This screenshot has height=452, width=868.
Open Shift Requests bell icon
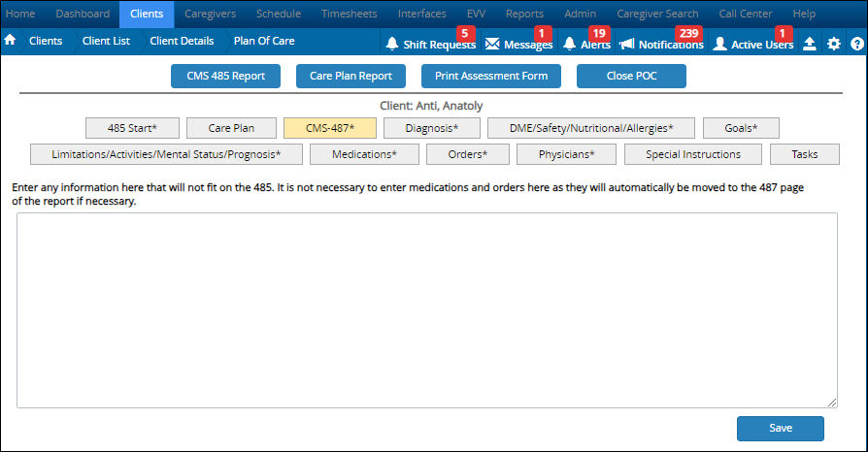pos(392,45)
